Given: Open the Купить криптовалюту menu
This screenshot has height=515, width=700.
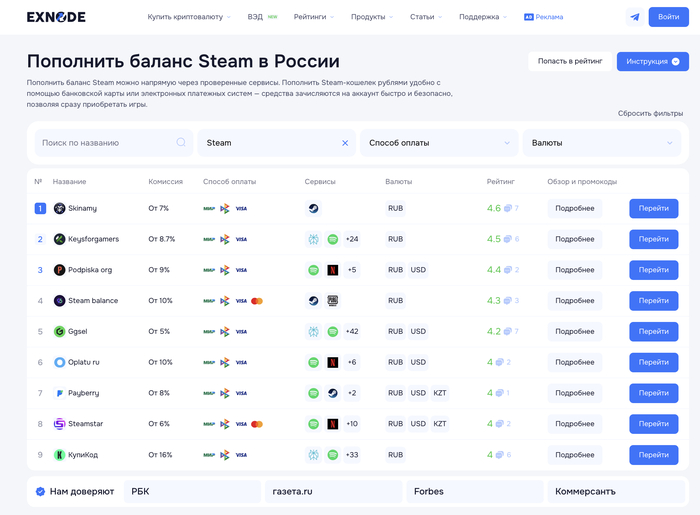Looking at the screenshot, I should point(189,17).
